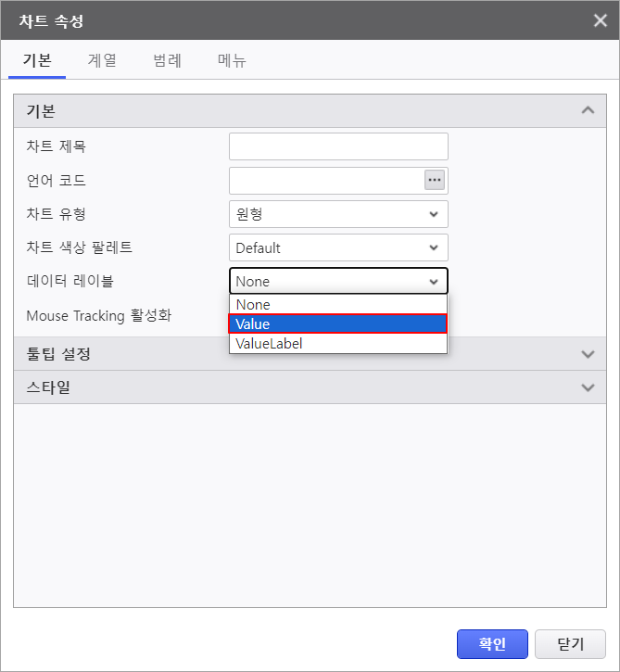Collapse the 기본 section chevron
Viewport: 620px width, 672px height.
click(x=588, y=110)
